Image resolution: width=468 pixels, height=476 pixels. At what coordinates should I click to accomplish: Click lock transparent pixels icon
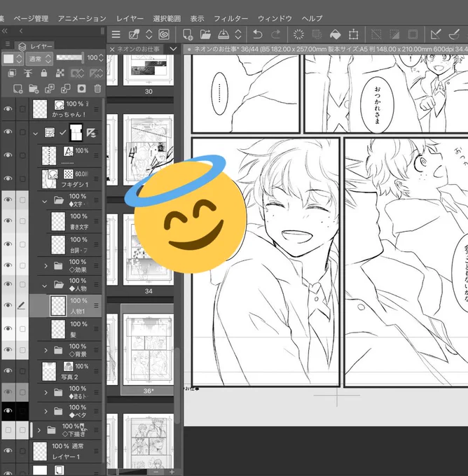pyautogui.click(x=60, y=73)
